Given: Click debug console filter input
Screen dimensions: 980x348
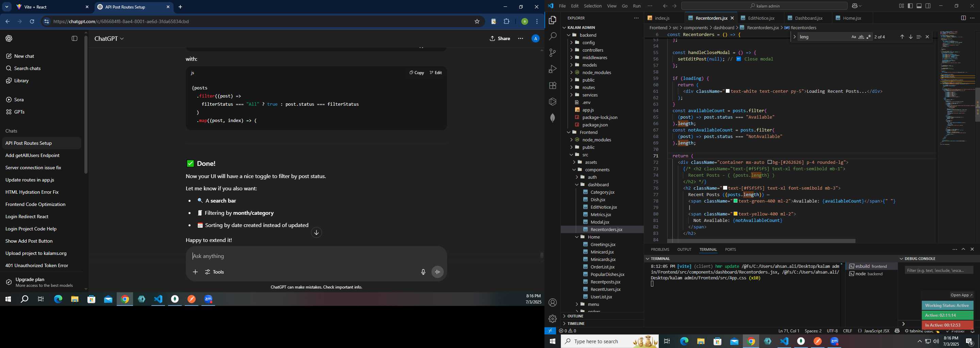Looking at the screenshot, I should (938, 271).
